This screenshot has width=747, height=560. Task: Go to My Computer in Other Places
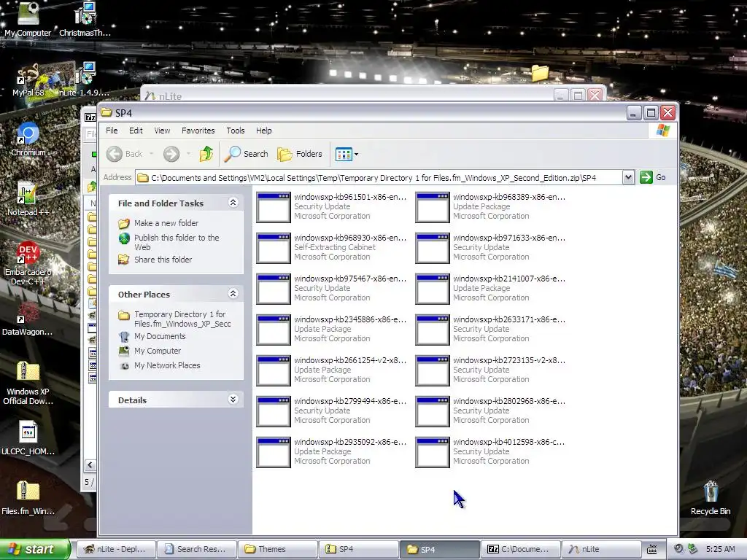coord(158,351)
